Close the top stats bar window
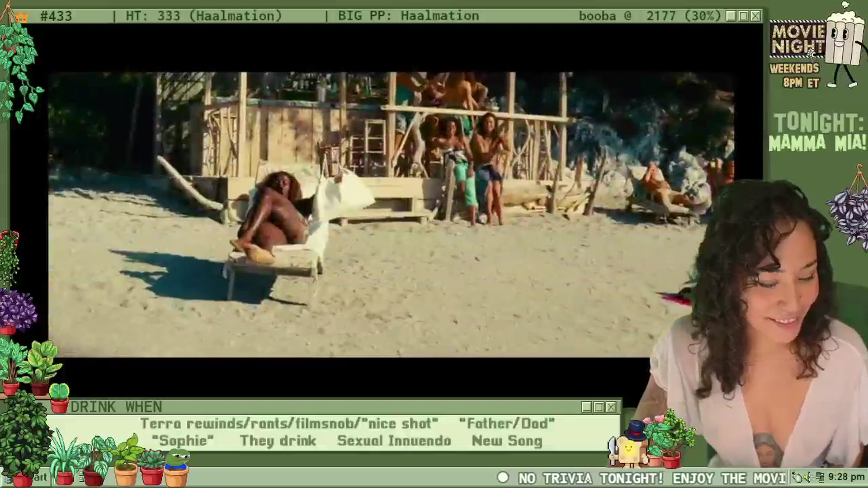The height and width of the screenshot is (488, 868). [755, 16]
